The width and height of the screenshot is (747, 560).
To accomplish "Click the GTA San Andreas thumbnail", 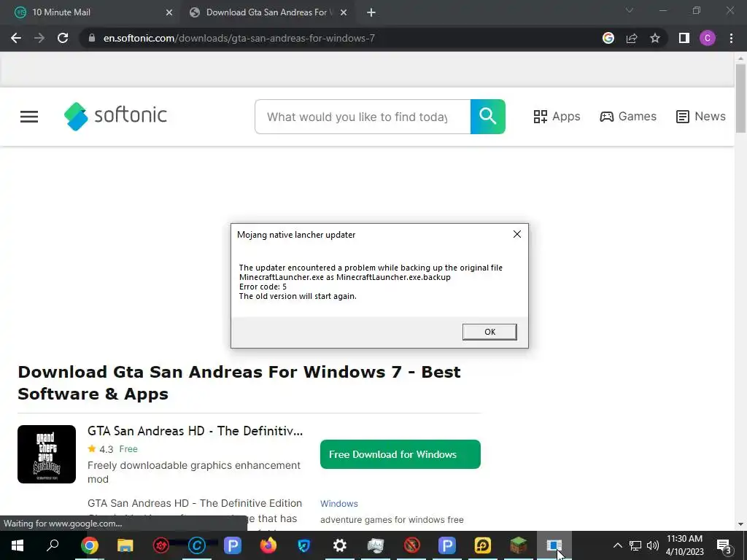I will coord(47,454).
